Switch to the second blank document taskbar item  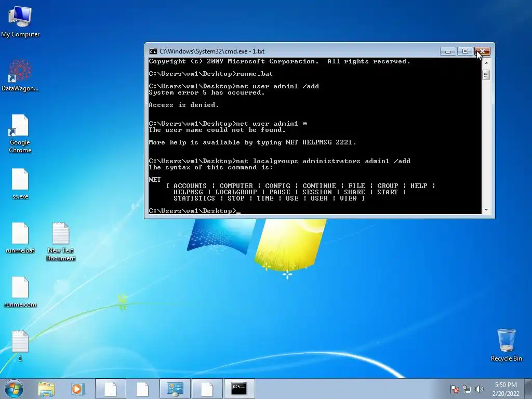(x=142, y=389)
